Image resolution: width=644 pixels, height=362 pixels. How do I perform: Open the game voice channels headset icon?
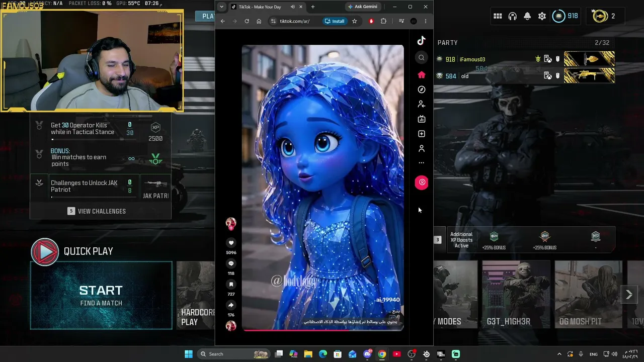(513, 16)
